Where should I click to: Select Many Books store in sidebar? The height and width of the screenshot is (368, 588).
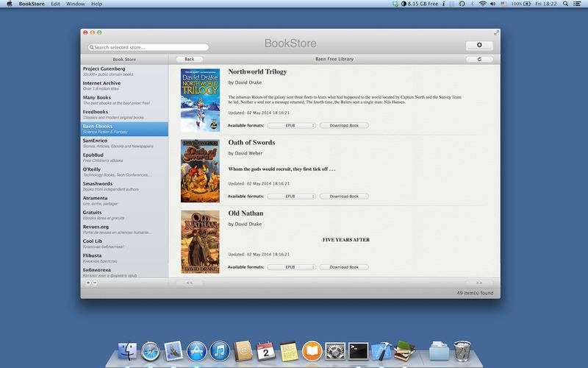[124, 100]
